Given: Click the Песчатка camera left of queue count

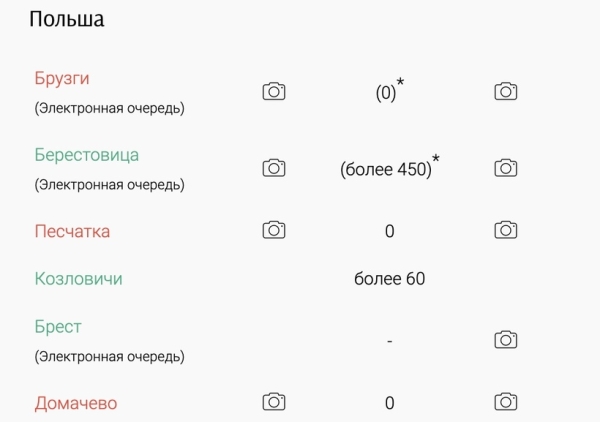Looking at the screenshot, I should (x=274, y=230).
